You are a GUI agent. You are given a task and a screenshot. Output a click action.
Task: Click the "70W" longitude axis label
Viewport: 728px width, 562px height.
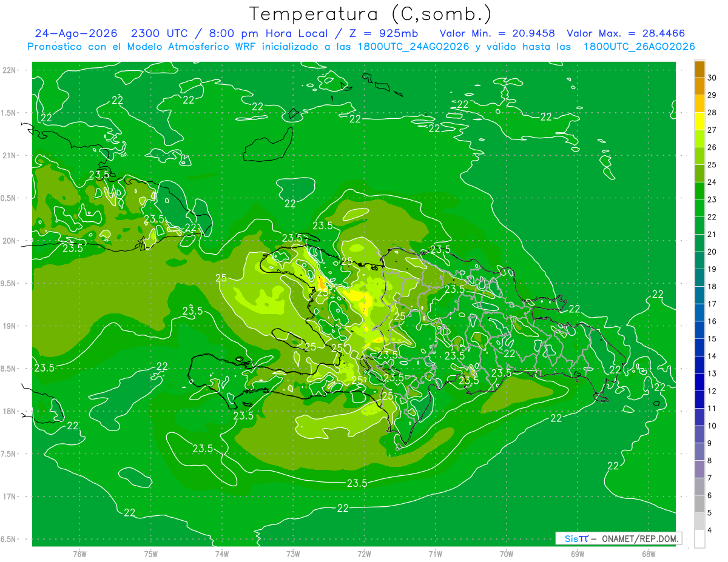[507, 554]
